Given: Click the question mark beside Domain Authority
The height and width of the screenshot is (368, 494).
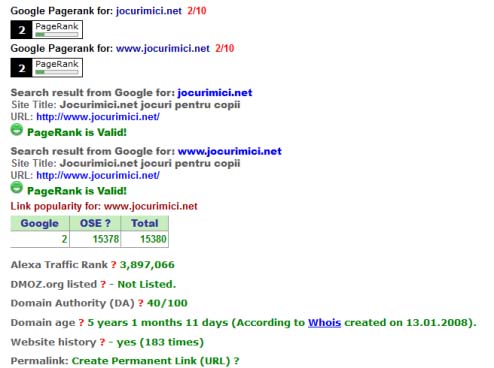Looking at the screenshot, I should pos(141,303).
